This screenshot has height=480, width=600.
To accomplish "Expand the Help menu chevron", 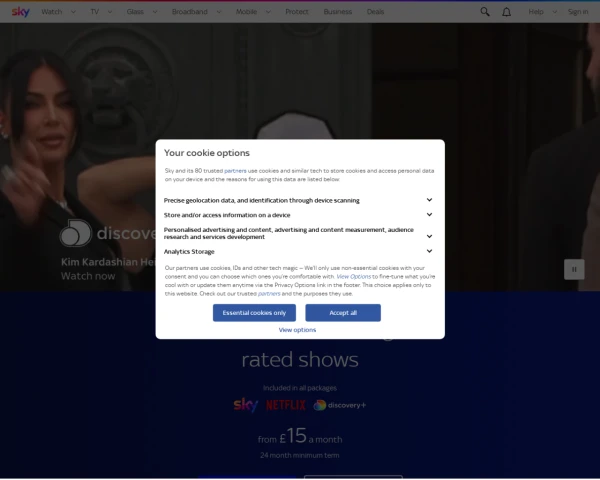I will [554, 12].
